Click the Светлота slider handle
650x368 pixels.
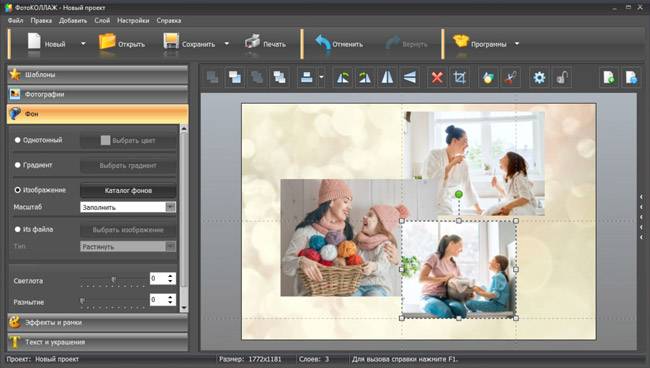pyautogui.click(x=114, y=280)
